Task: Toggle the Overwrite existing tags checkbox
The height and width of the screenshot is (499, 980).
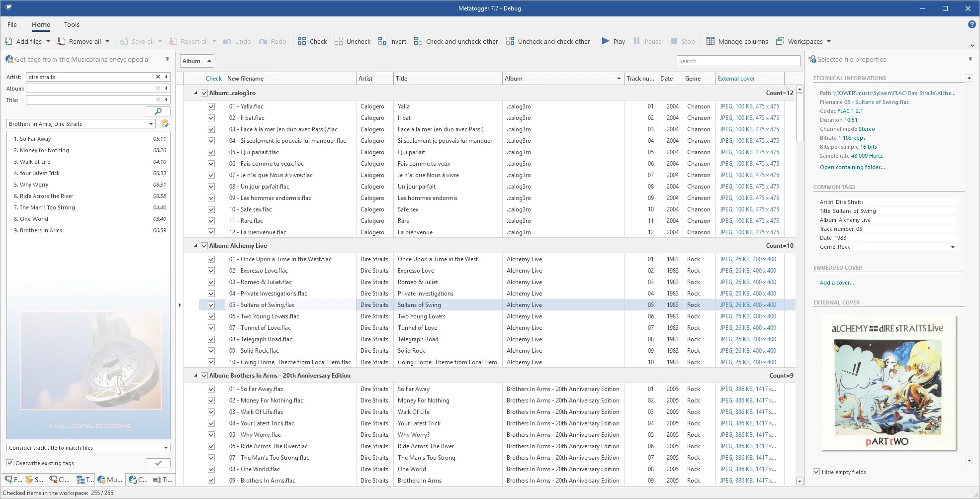Action: (x=10, y=463)
